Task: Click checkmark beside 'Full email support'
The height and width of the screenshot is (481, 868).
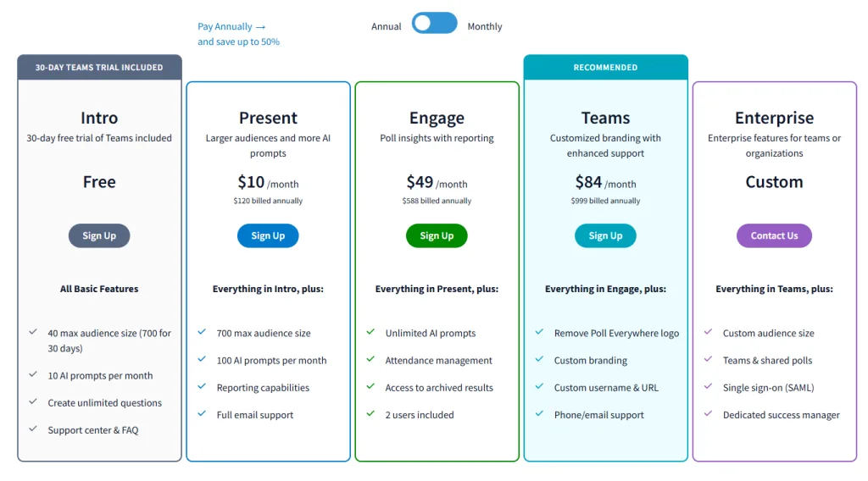Action: coord(202,414)
